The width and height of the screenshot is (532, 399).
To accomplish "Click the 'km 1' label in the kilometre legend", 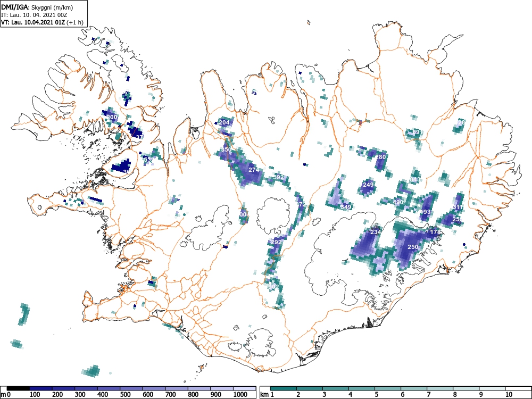I will tap(268, 395).
